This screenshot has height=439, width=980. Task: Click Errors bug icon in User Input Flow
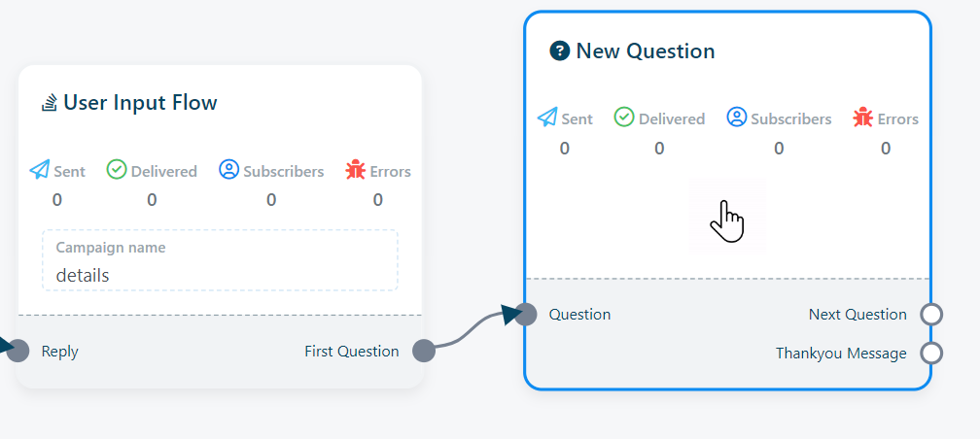pyautogui.click(x=355, y=170)
